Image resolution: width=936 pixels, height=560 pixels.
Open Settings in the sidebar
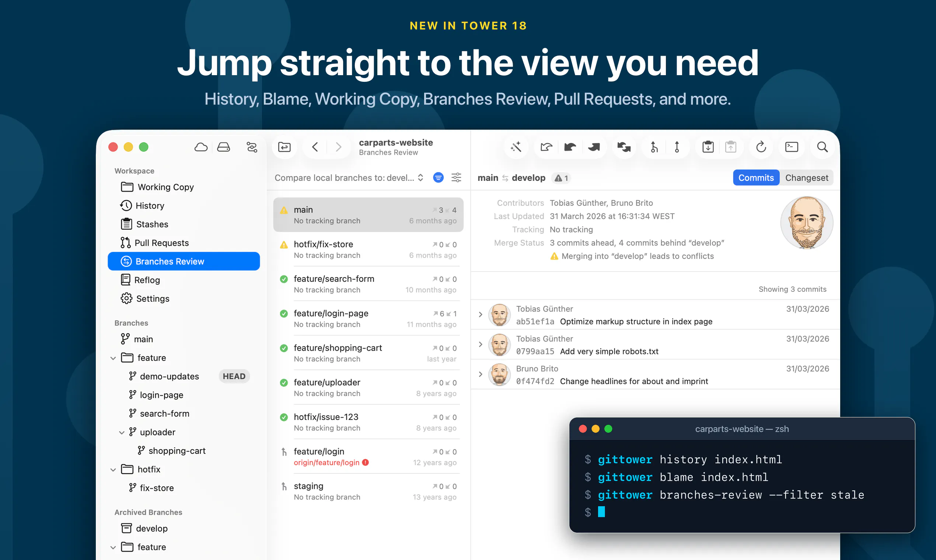click(x=184, y=298)
